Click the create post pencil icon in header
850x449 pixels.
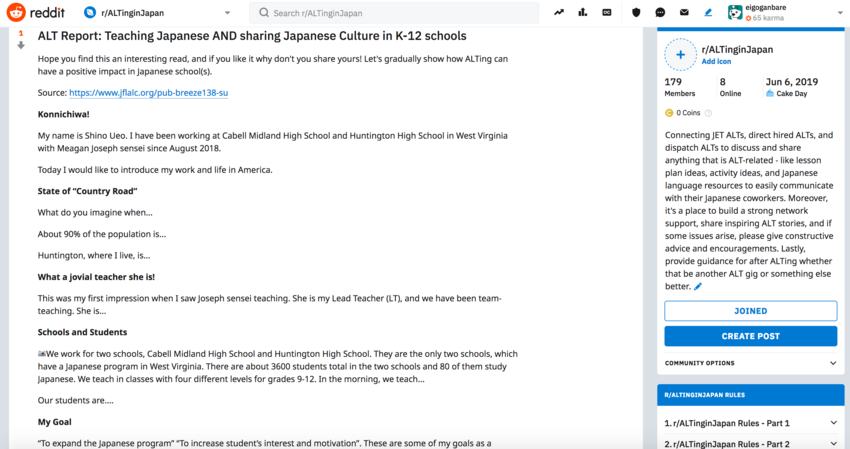[708, 12]
